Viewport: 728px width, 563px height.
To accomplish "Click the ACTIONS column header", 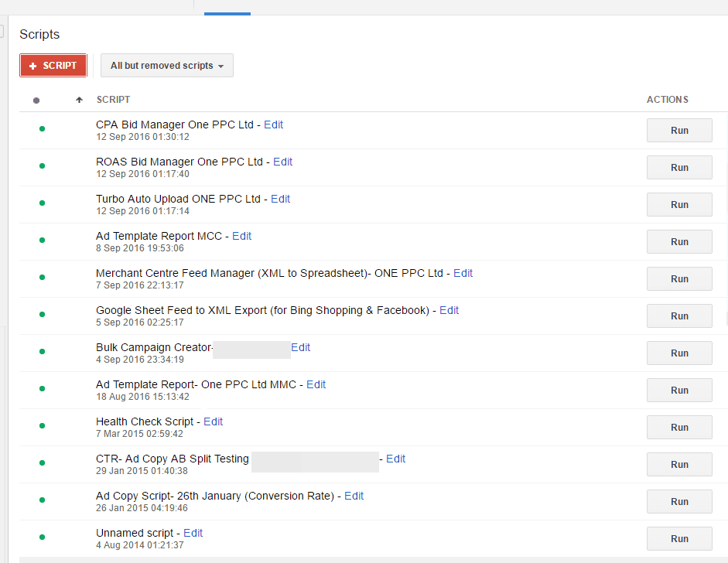I will click(x=667, y=100).
